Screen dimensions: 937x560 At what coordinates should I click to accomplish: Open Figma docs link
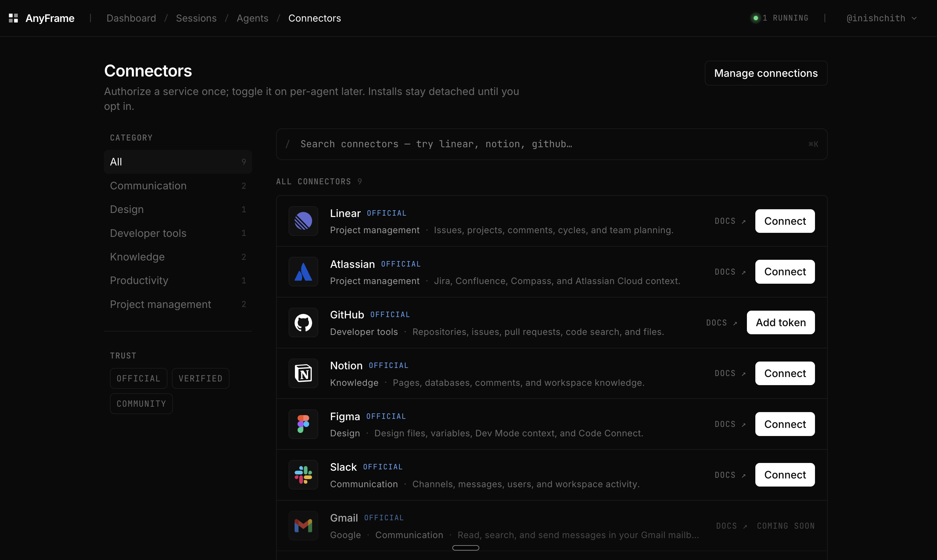point(730,424)
